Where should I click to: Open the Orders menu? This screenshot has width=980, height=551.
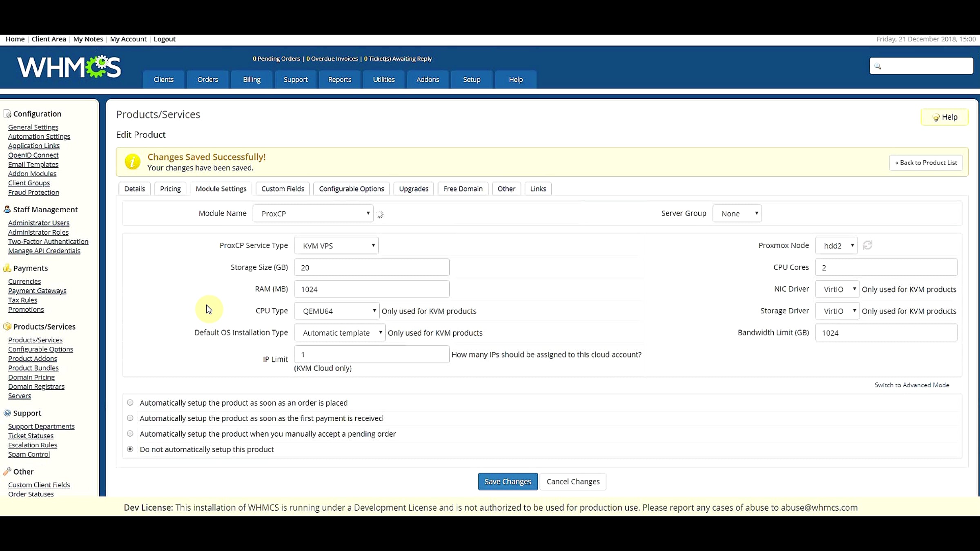[x=208, y=80]
